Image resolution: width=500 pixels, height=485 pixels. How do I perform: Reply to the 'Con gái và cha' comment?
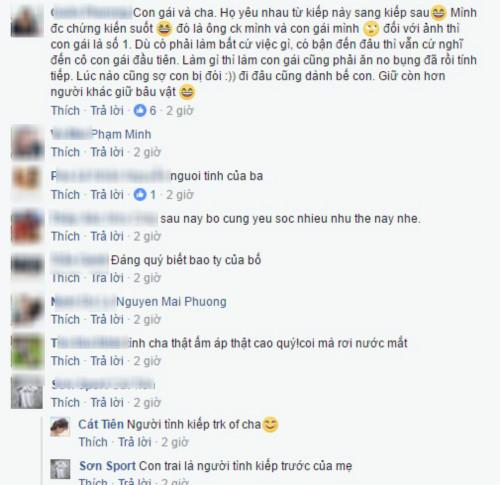click(x=107, y=110)
